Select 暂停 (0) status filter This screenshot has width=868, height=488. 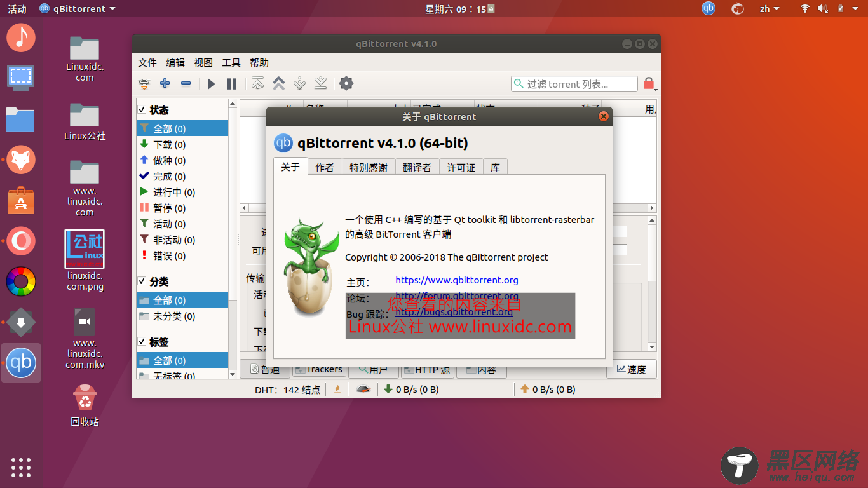point(182,208)
